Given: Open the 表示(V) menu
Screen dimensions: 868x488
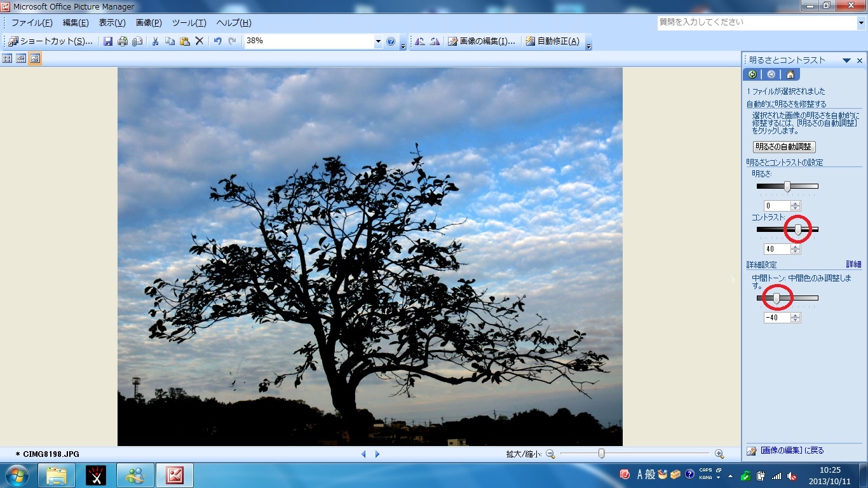Looking at the screenshot, I should point(112,23).
